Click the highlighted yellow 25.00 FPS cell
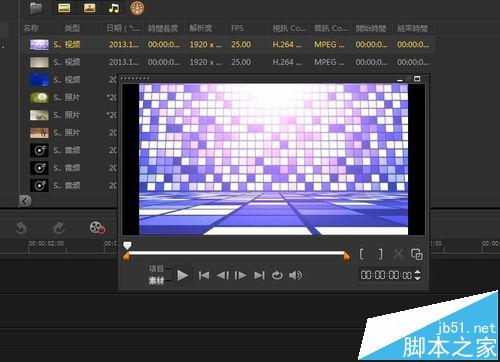This screenshot has height=362, width=500. [x=241, y=44]
